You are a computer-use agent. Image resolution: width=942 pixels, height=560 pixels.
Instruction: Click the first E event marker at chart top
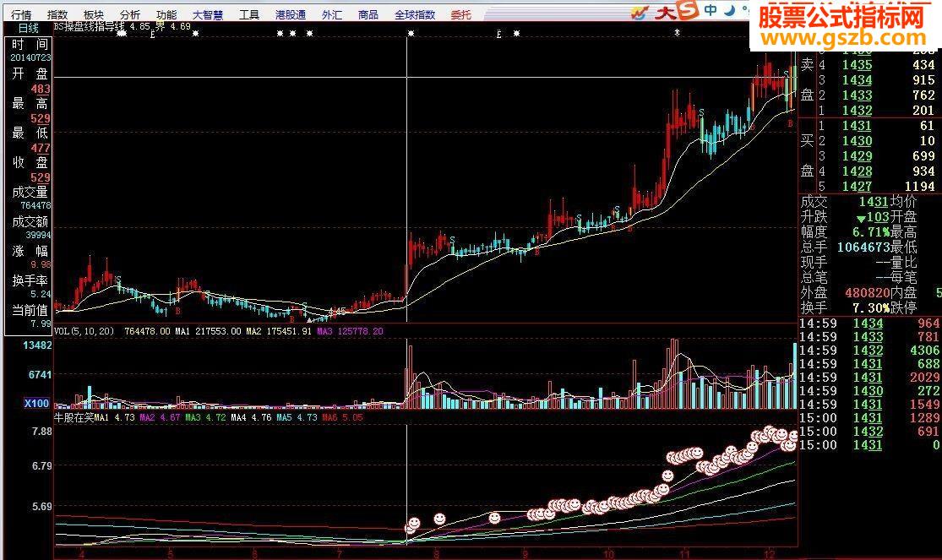(153, 35)
